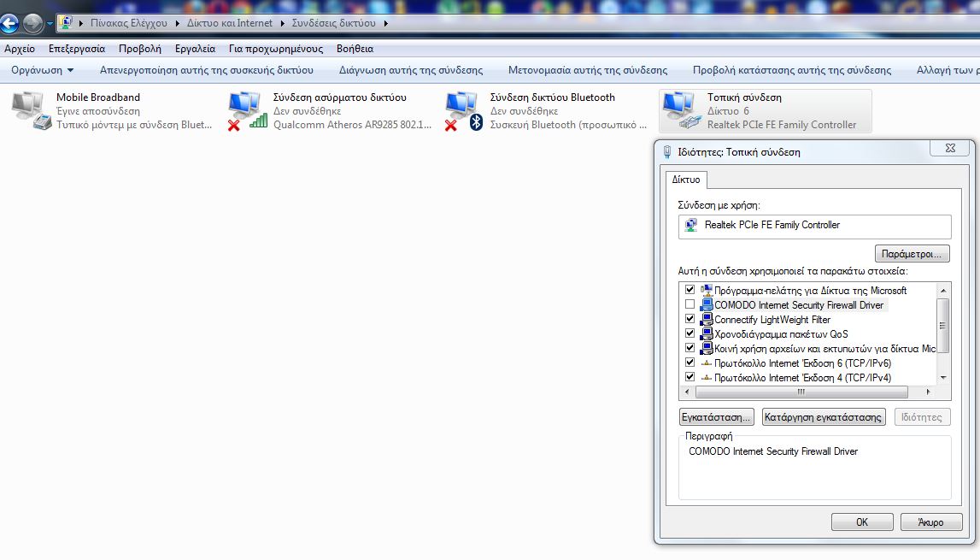The width and height of the screenshot is (980, 560).
Task: Uncheck Connectify LightWeight Filter checkbox
Action: click(x=690, y=319)
